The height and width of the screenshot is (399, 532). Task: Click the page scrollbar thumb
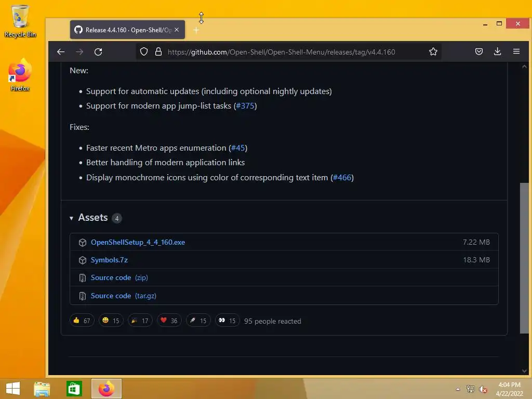pyautogui.click(x=524, y=258)
